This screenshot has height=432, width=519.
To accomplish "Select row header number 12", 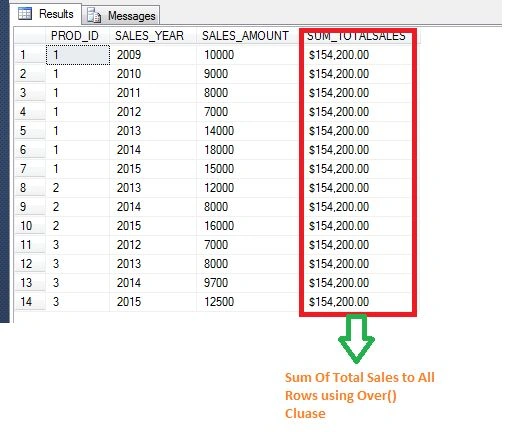I will click(30, 264).
